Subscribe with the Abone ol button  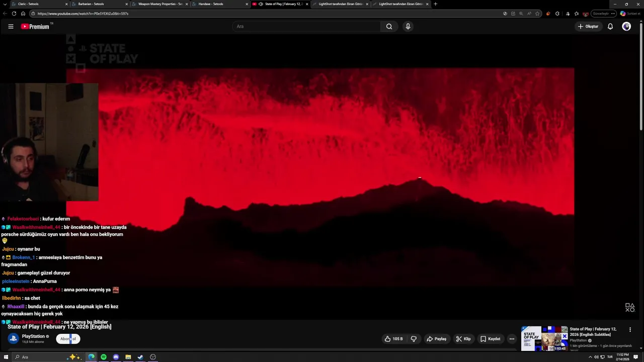click(x=68, y=339)
